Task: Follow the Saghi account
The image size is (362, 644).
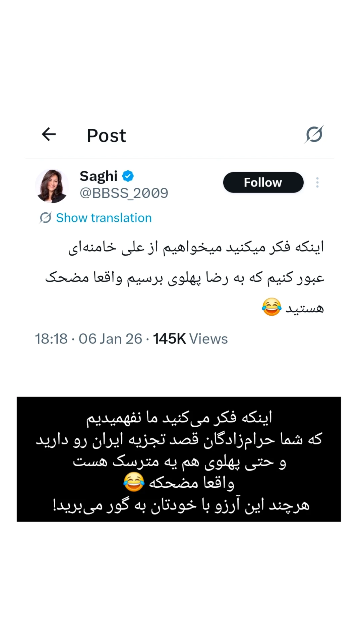Action: pyautogui.click(x=263, y=182)
